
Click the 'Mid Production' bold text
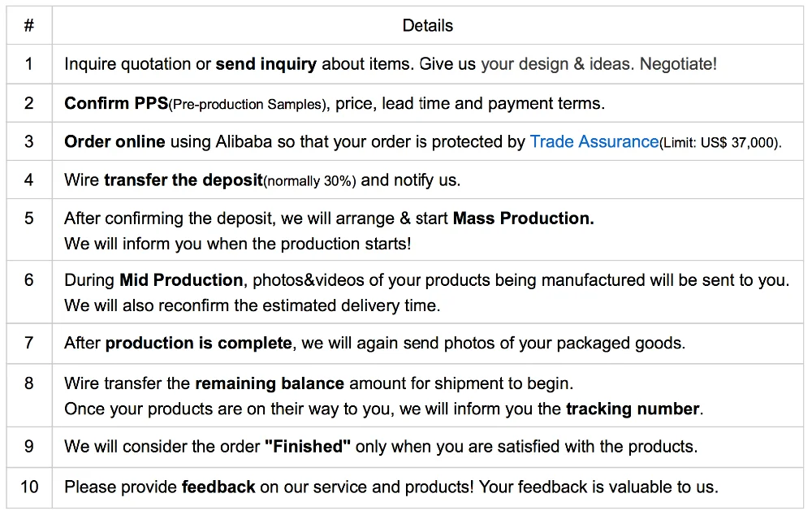coord(181,280)
